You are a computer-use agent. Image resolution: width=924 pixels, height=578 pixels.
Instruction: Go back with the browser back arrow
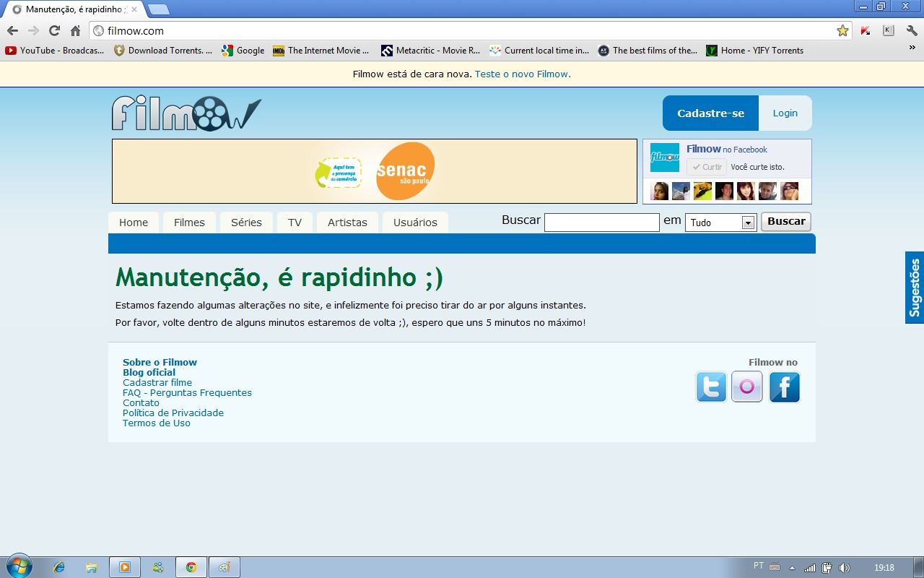(12, 30)
